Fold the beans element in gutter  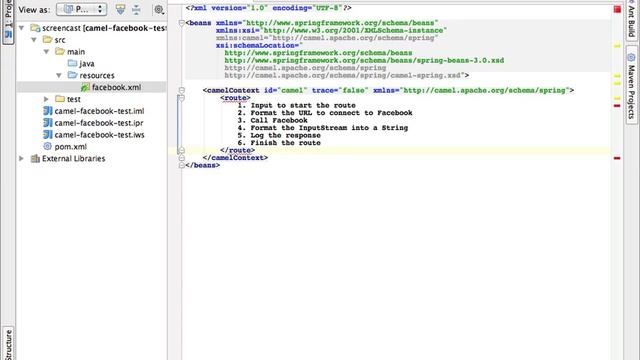point(182,23)
